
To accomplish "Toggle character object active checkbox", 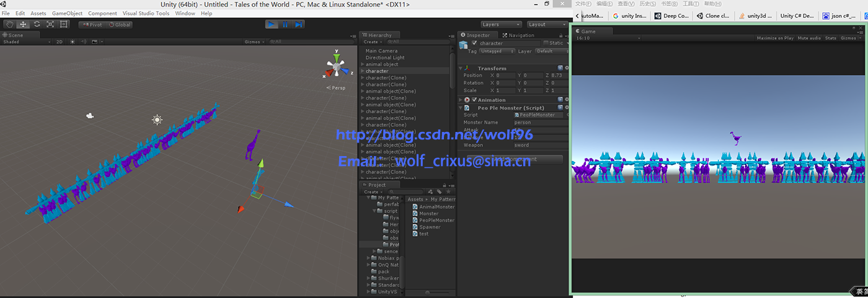I will point(474,43).
